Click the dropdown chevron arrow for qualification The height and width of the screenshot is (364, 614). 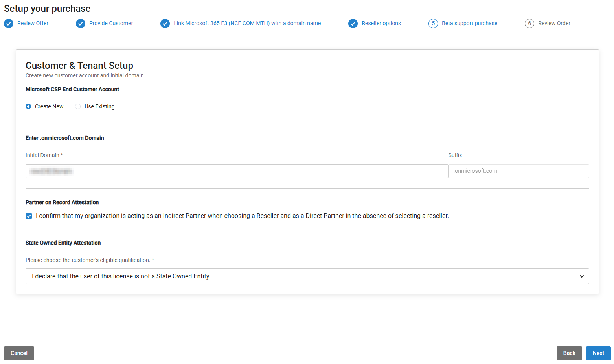[x=581, y=276]
